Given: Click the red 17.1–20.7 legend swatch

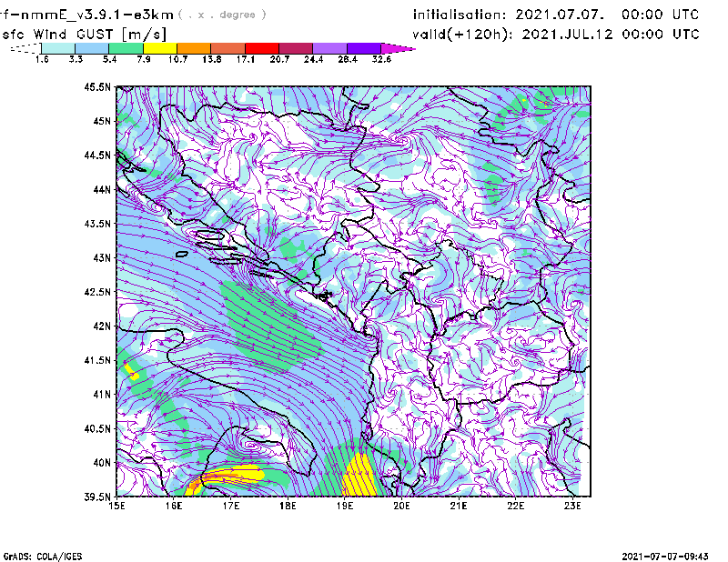Looking at the screenshot, I should [262, 48].
